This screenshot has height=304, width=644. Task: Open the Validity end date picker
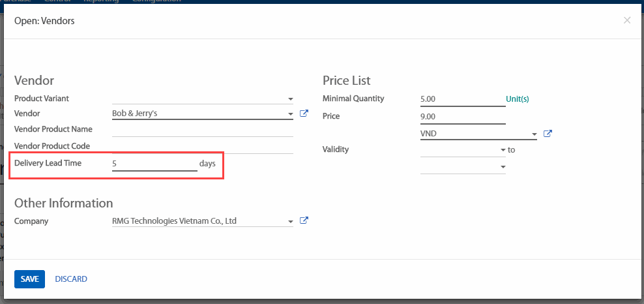[x=463, y=166]
